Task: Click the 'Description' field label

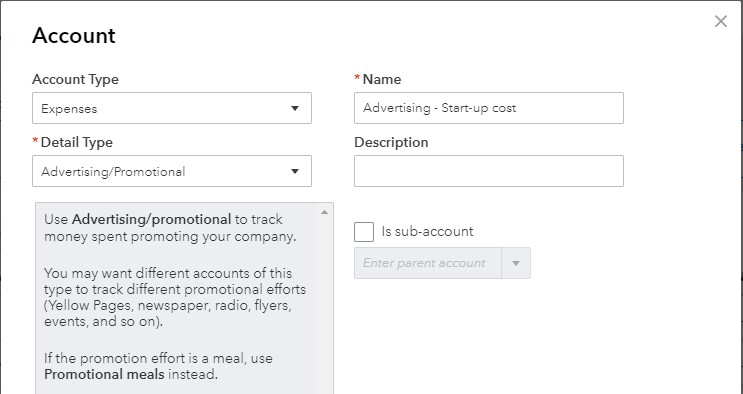Action: (391, 142)
